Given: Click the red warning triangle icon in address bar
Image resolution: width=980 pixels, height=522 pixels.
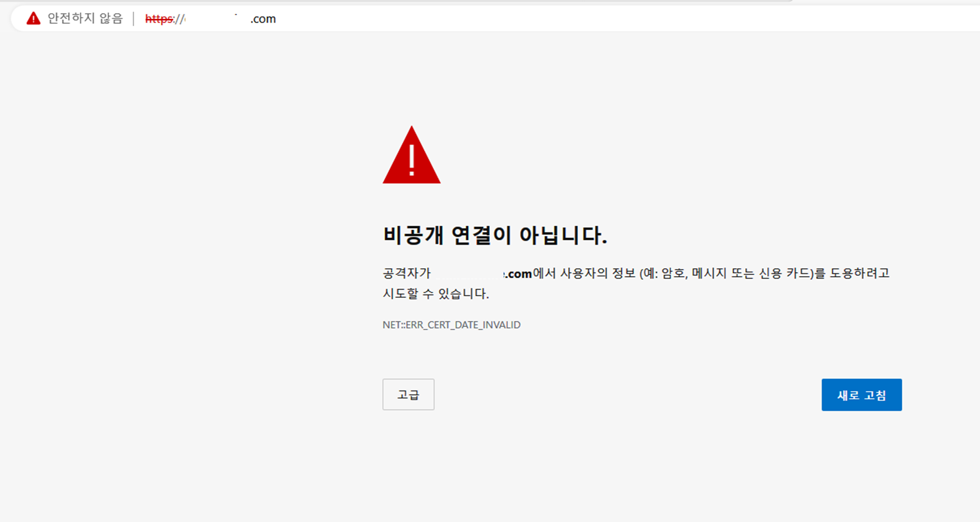Looking at the screenshot, I should (33, 18).
